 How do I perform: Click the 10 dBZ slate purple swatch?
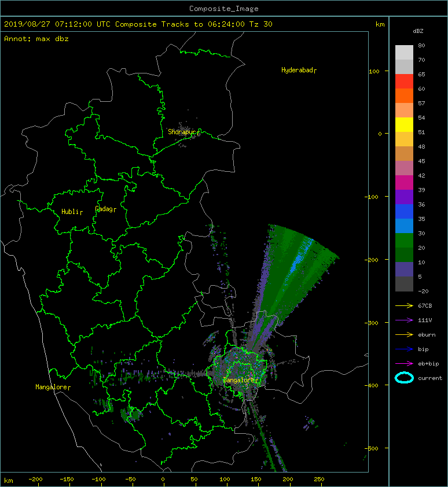404,269
